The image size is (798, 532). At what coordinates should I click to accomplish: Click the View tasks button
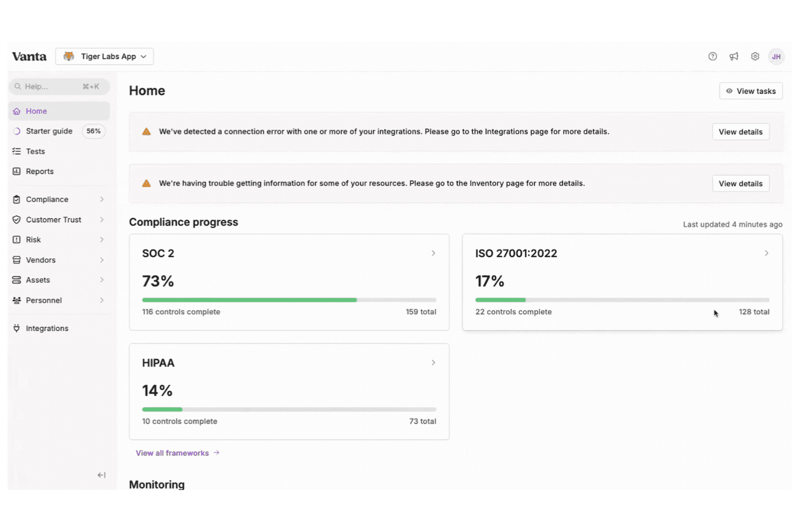pos(751,91)
